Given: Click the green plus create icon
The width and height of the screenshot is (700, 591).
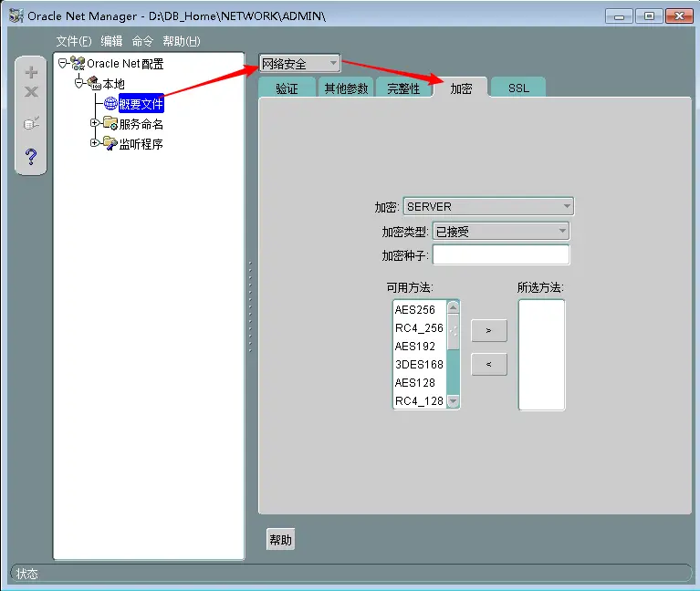Looking at the screenshot, I should click(x=31, y=72).
